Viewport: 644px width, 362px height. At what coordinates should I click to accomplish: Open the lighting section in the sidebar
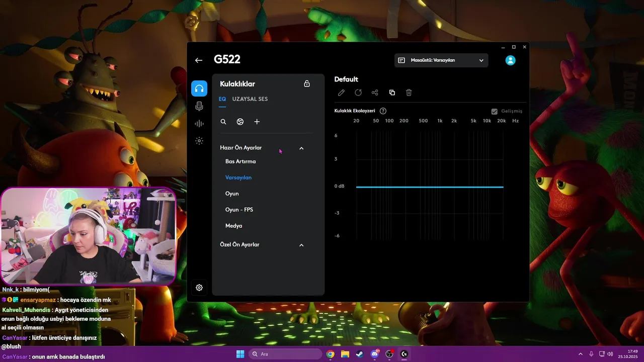tap(199, 141)
